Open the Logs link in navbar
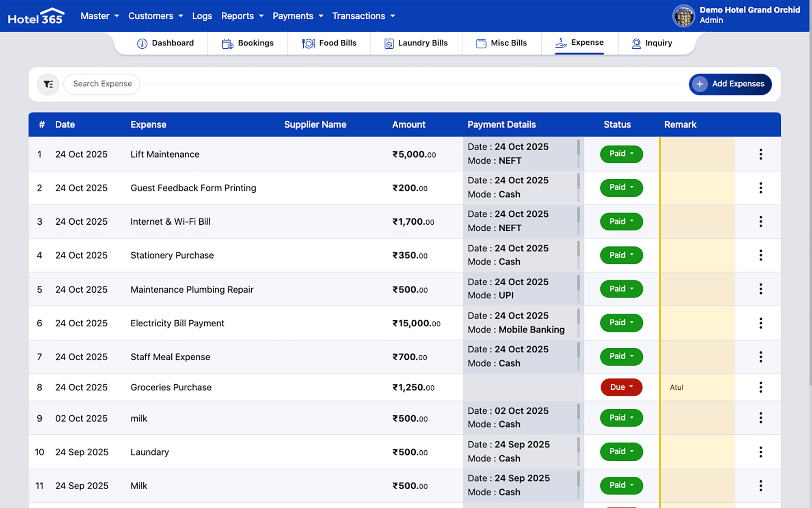 (x=202, y=16)
